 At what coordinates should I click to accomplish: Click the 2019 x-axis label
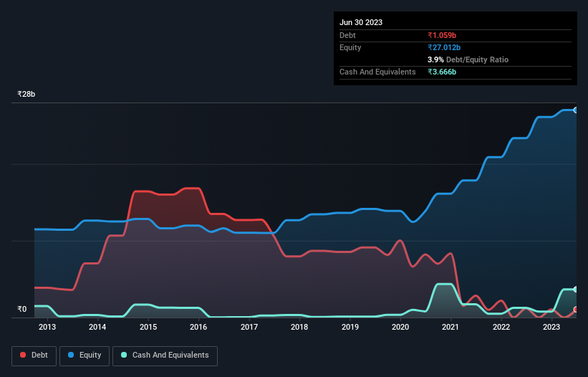pos(350,327)
